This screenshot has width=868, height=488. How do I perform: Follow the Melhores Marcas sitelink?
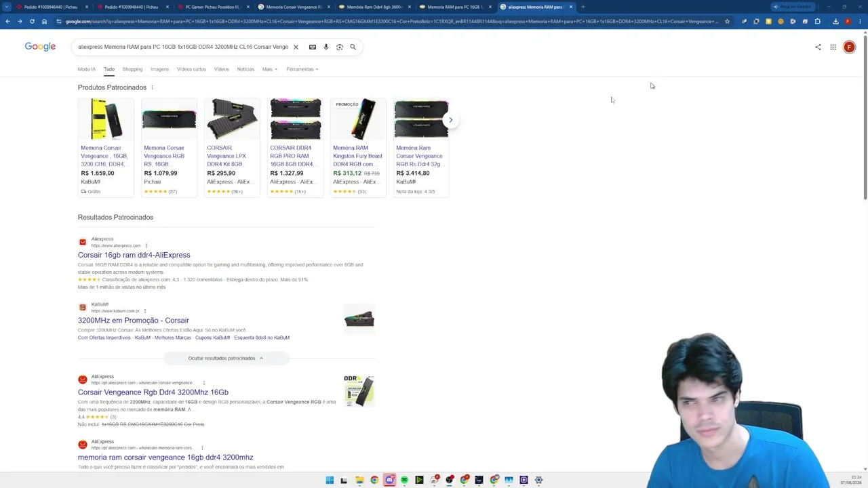pyautogui.click(x=172, y=338)
